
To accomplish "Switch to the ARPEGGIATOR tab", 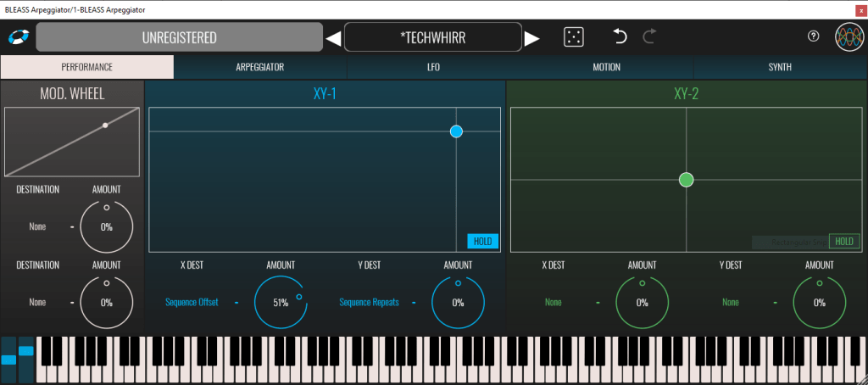I will 259,67.
